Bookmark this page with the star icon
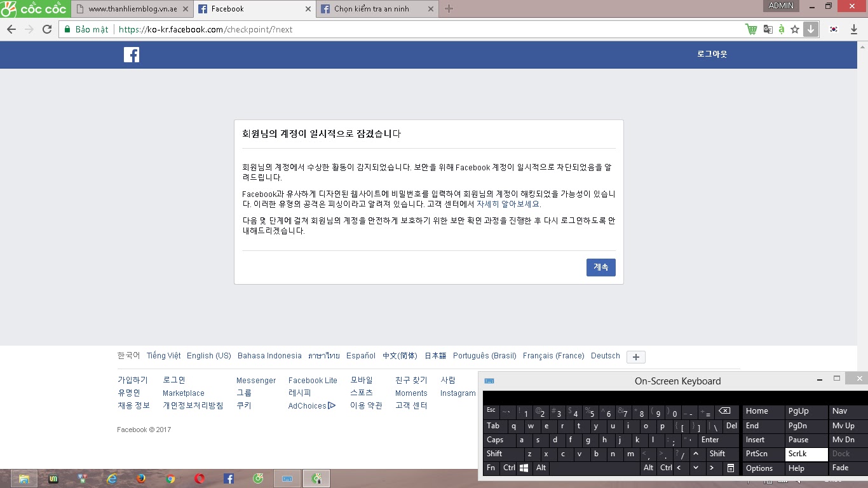The height and width of the screenshot is (488, 868). (795, 29)
